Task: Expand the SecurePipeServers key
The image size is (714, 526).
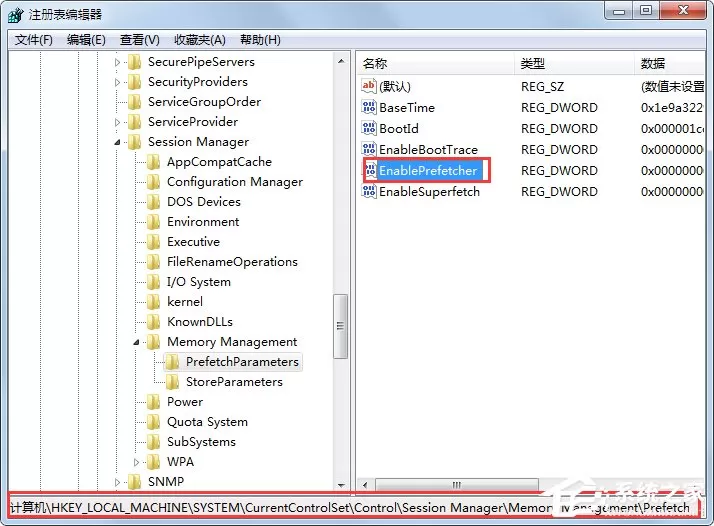Action: (x=117, y=62)
